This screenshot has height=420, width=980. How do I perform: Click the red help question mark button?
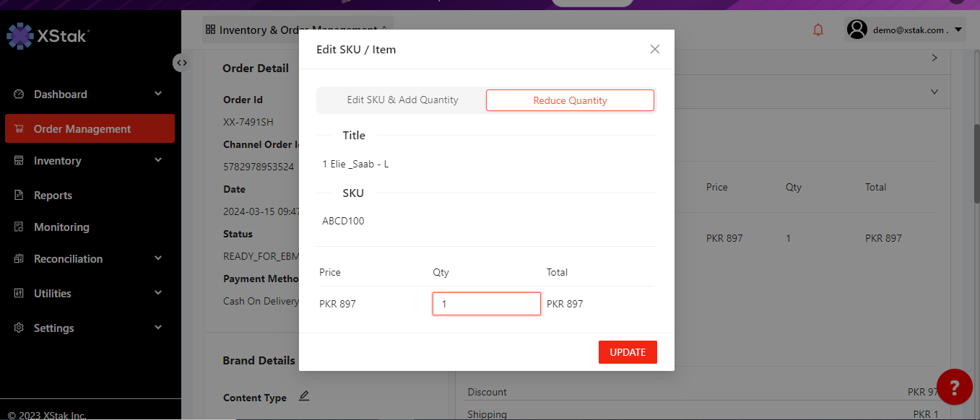click(954, 388)
